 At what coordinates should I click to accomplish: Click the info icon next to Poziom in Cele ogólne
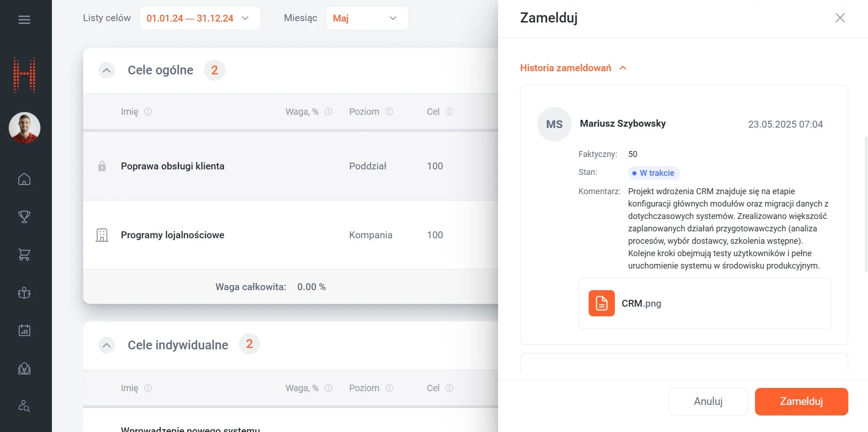coord(389,112)
